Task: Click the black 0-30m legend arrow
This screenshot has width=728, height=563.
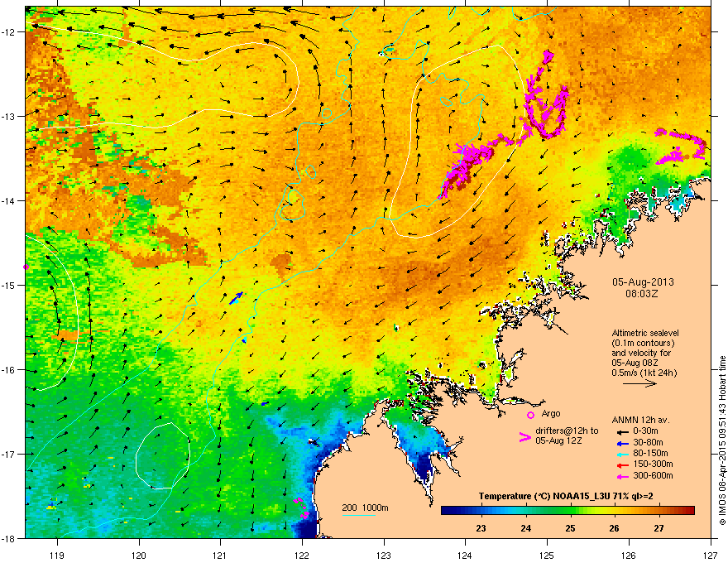Action: click(x=623, y=431)
